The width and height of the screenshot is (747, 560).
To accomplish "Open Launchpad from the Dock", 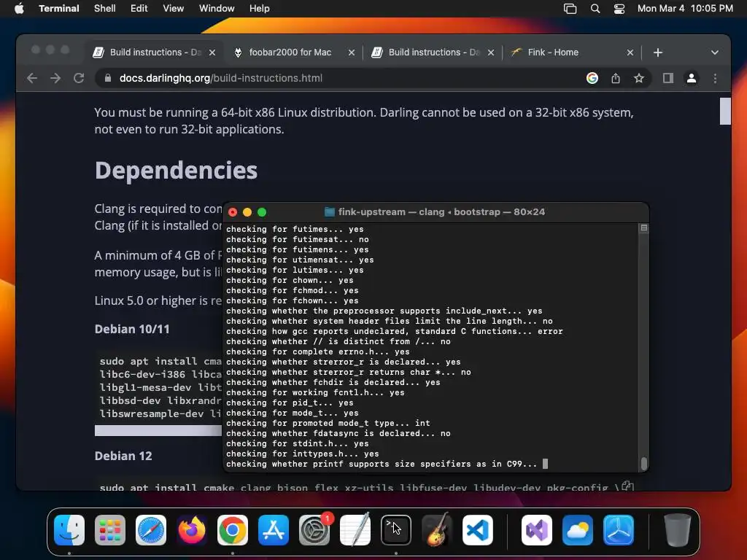I will click(x=110, y=530).
